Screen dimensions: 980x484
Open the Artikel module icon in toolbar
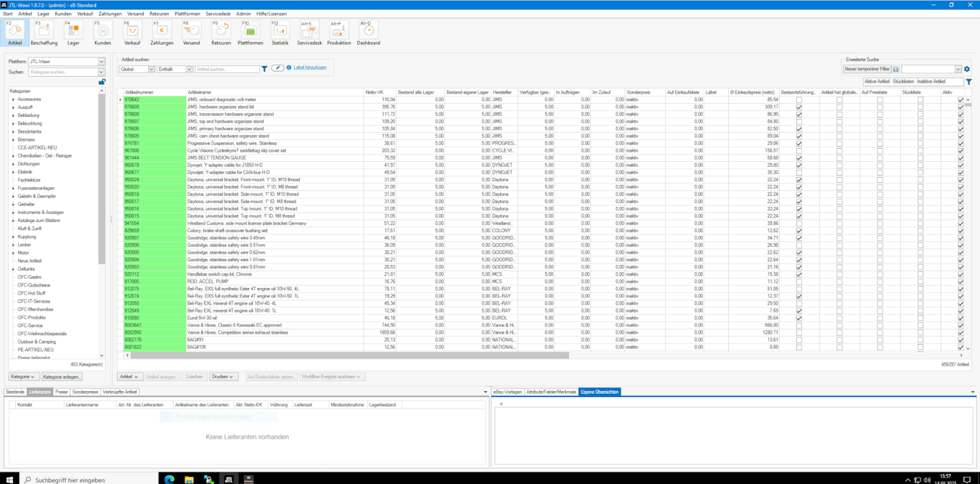point(15,33)
